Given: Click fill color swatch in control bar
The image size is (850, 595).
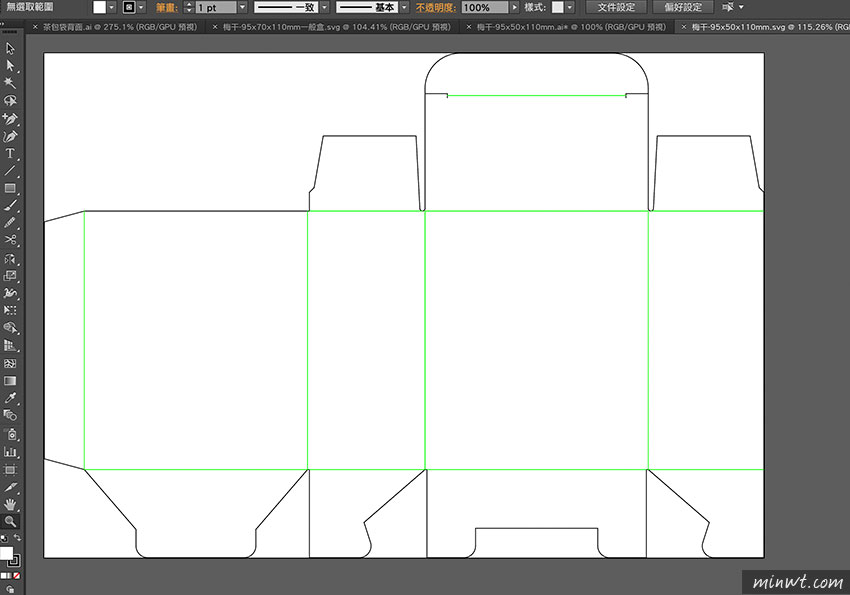Looking at the screenshot, I should [99, 7].
